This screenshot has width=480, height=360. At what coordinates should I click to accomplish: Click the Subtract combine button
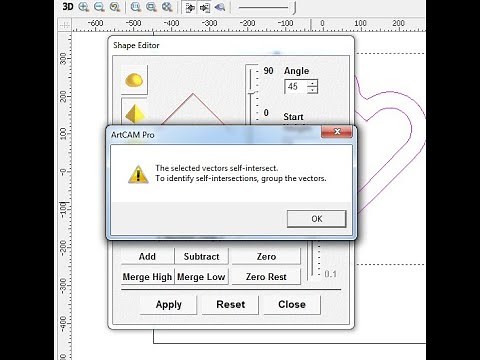coord(201,256)
